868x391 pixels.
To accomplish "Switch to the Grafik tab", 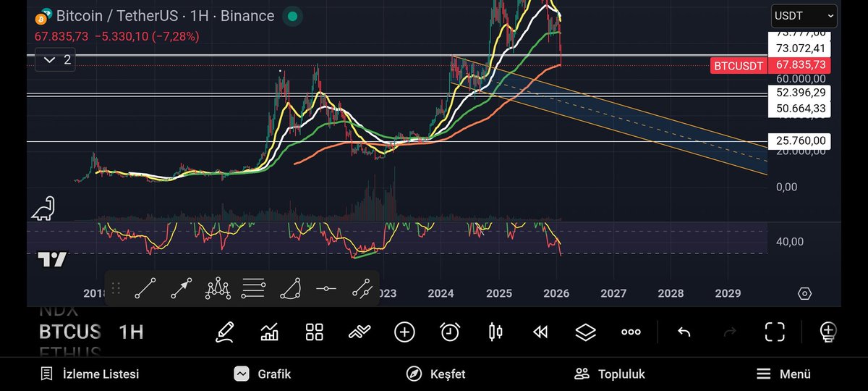I will [x=262, y=374].
